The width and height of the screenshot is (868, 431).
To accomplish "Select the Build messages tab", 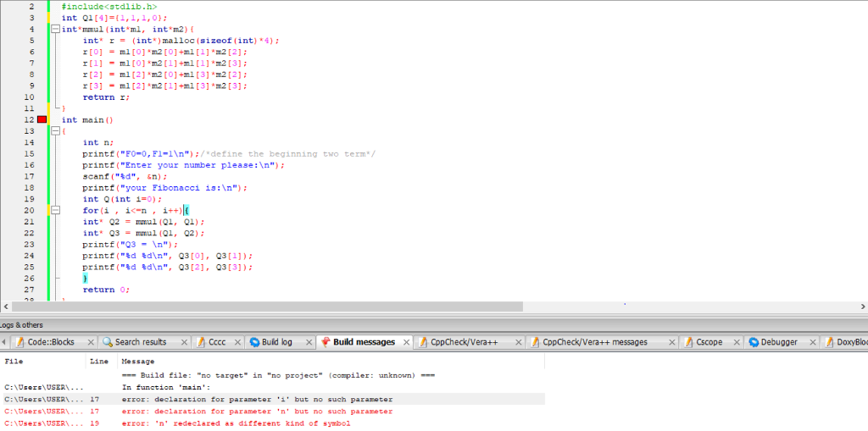I will tap(364, 342).
